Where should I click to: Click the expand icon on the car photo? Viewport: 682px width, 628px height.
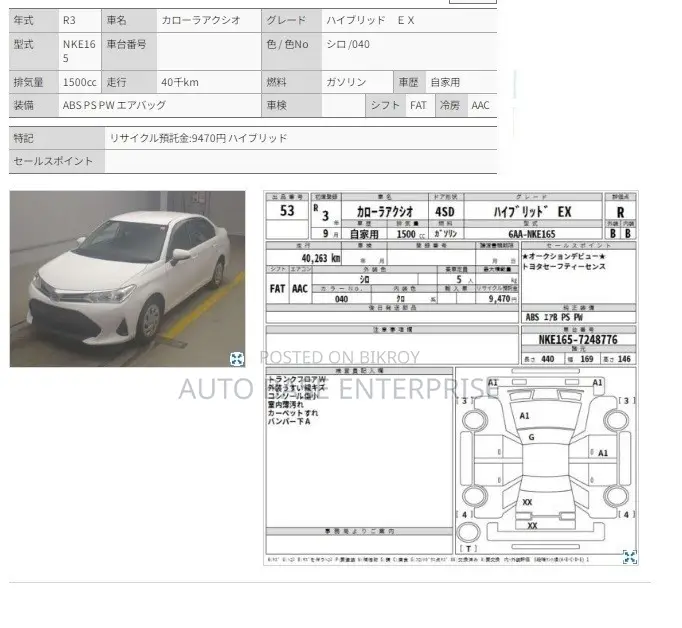coord(237,359)
